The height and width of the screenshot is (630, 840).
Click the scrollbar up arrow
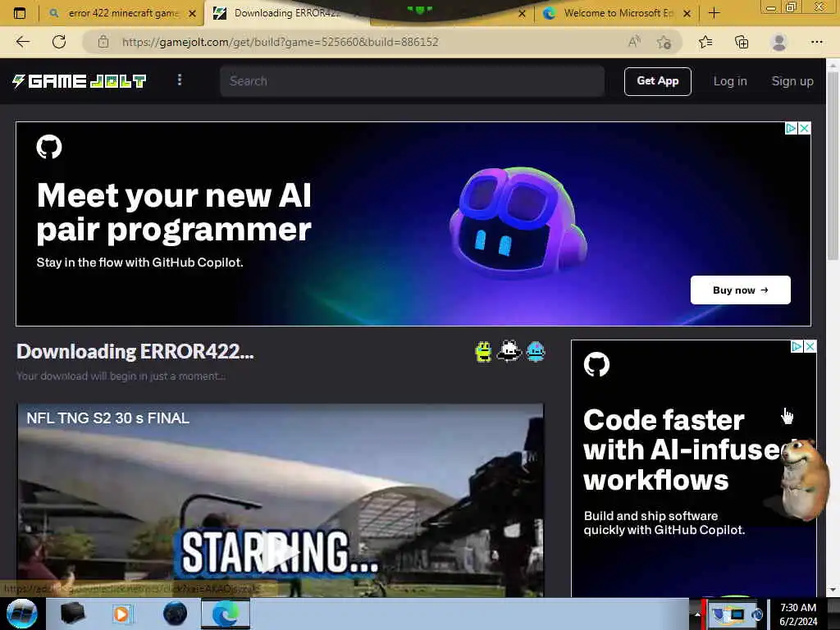click(x=832, y=65)
